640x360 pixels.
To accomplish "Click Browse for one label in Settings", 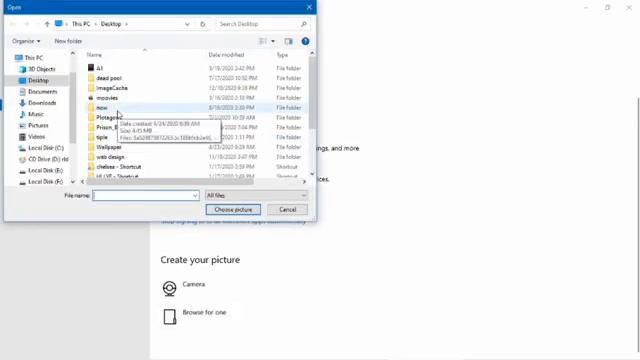I will (204, 312).
